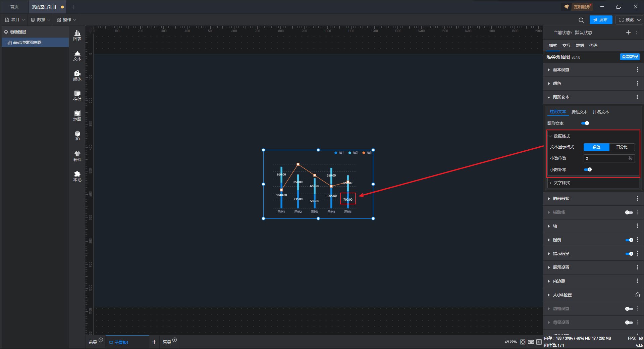Click the lock icon beside 大小&位置

click(637, 295)
